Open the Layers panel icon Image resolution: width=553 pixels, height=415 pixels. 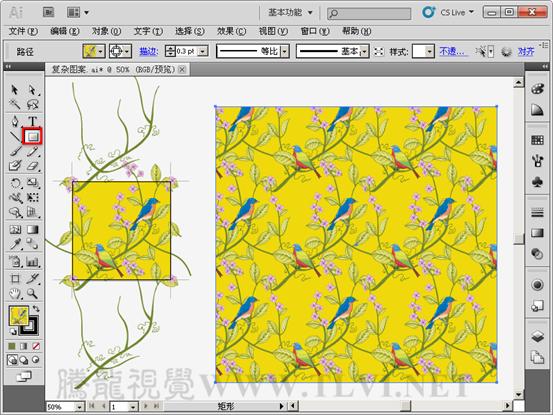pyautogui.click(x=537, y=336)
